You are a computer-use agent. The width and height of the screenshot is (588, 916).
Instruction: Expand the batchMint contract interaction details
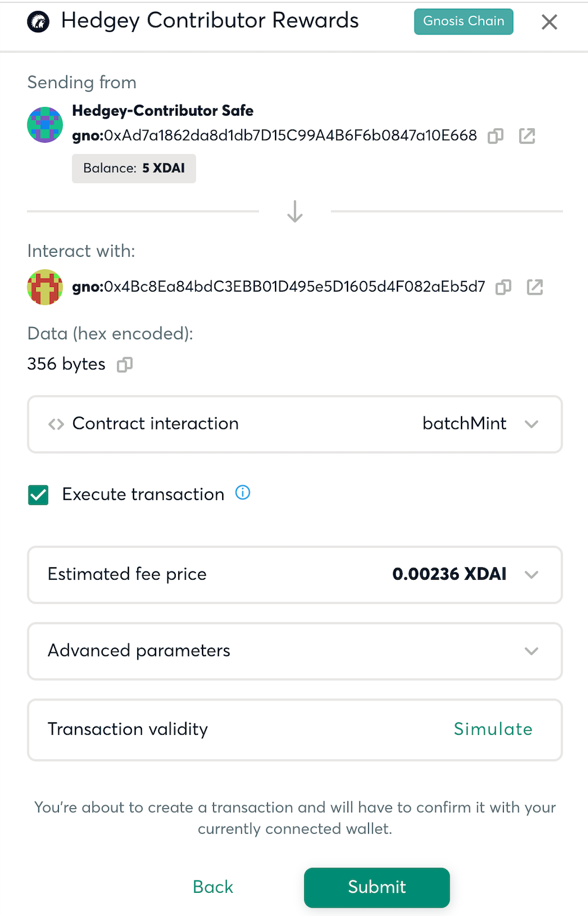click(x=295, y=424)
